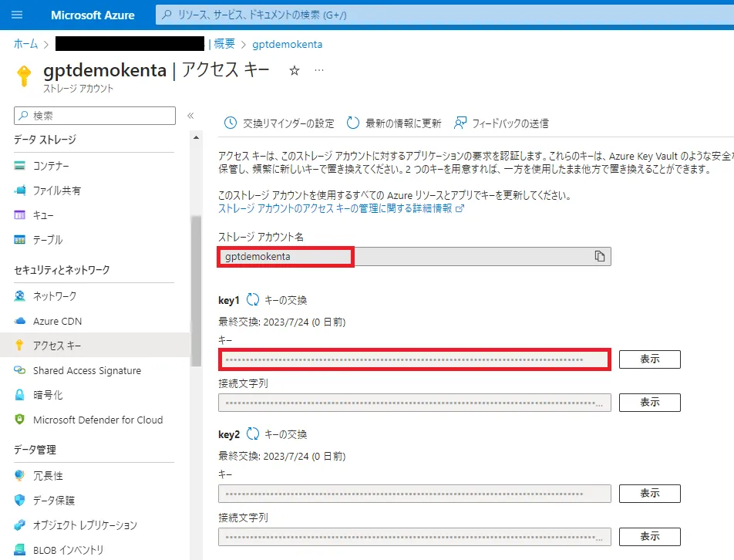Click the storage account key icon by title
734x560 pixels.
coord(23,76)
